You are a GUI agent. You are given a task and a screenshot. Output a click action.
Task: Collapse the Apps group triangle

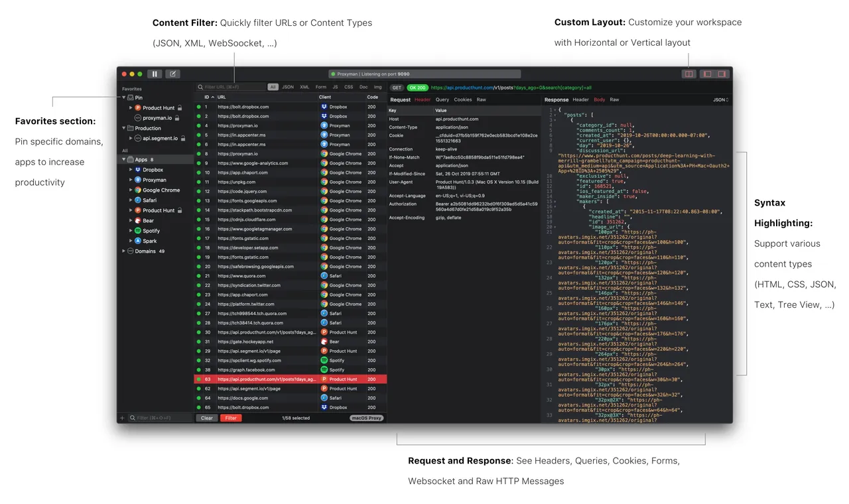[x=124, y=160]
